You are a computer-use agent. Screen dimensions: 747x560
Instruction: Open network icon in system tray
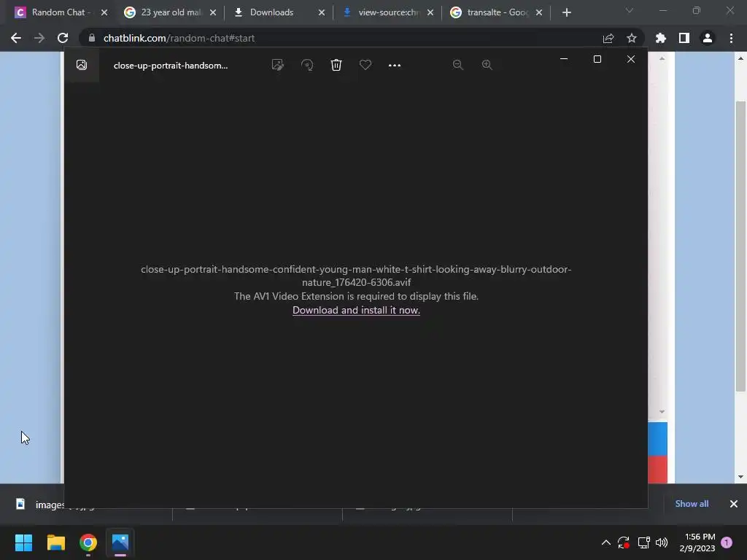click(x=643, y=542)
